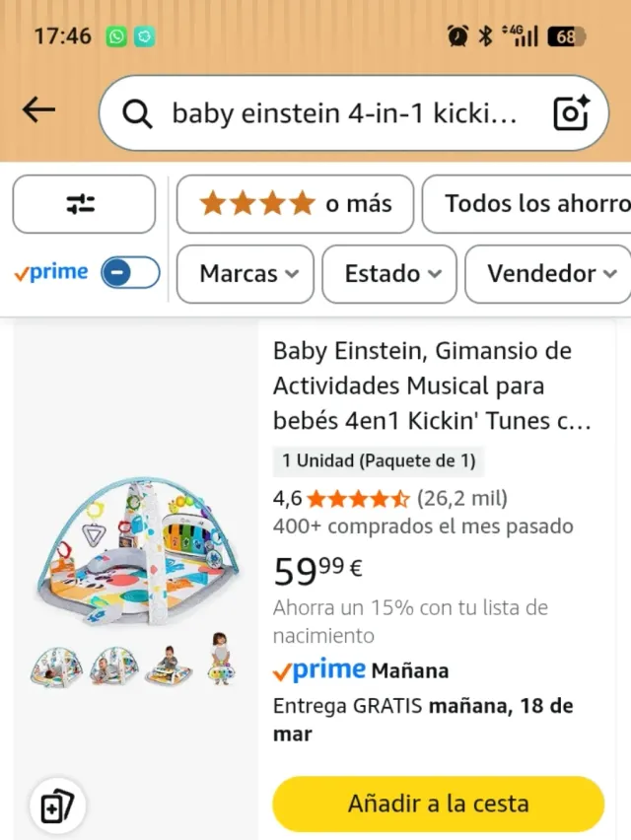This screenshot has width=631, height=840.
Task: Open WhatsApp notification in status bar
Action: click(x=117, y=36)
